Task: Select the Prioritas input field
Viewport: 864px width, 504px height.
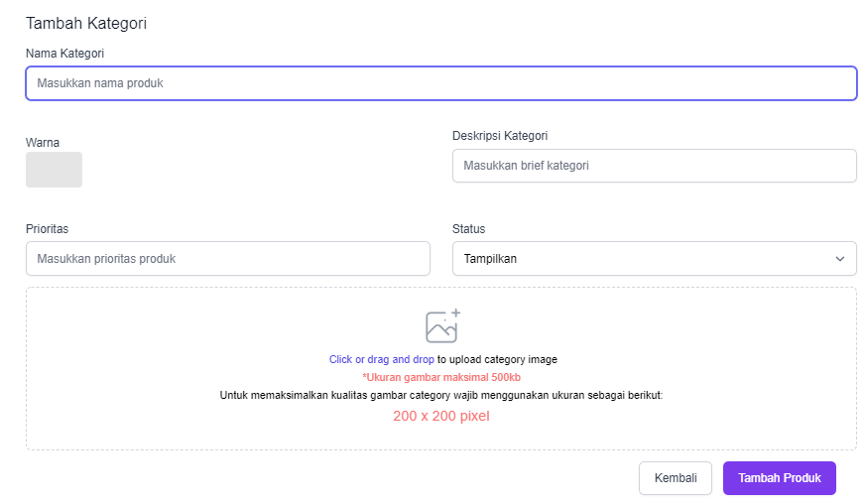Action: (x=227, y=259)
